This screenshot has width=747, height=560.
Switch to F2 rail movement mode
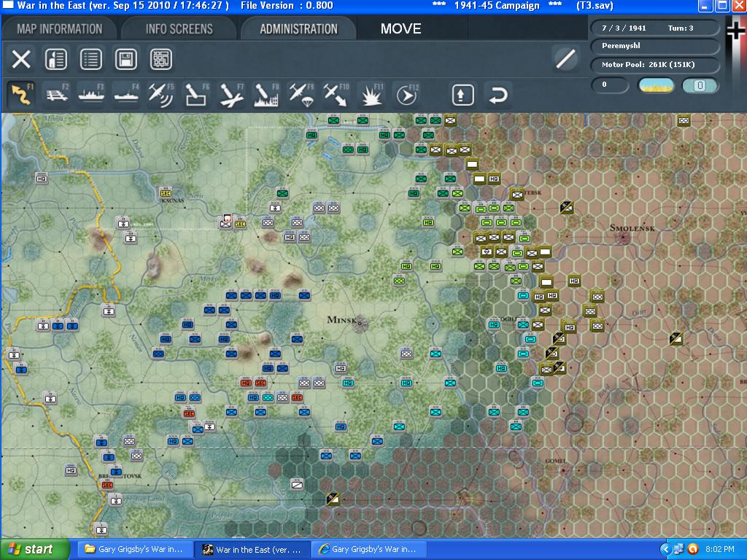pyautogui.click(x=57, y=94)
